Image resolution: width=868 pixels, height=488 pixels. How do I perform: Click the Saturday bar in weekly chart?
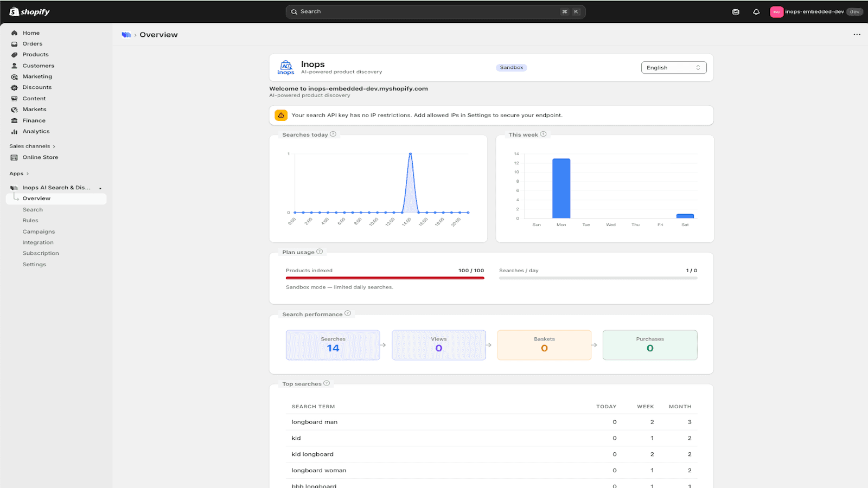pyautogui.click(x=685, y=216)
